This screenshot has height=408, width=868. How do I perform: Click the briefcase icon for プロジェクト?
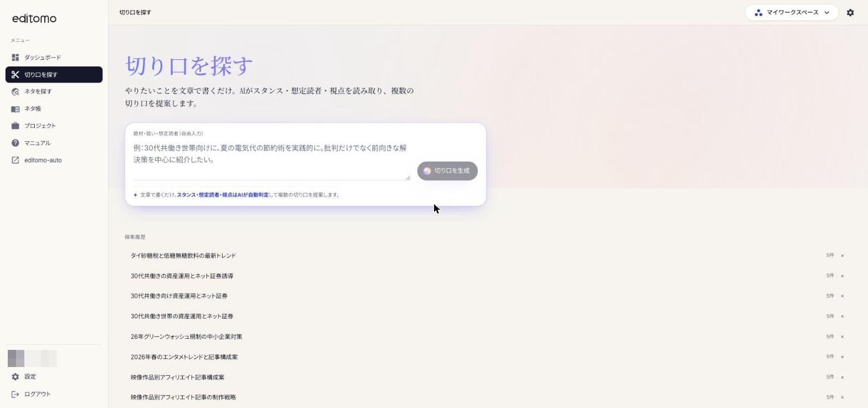pos(15,126)
